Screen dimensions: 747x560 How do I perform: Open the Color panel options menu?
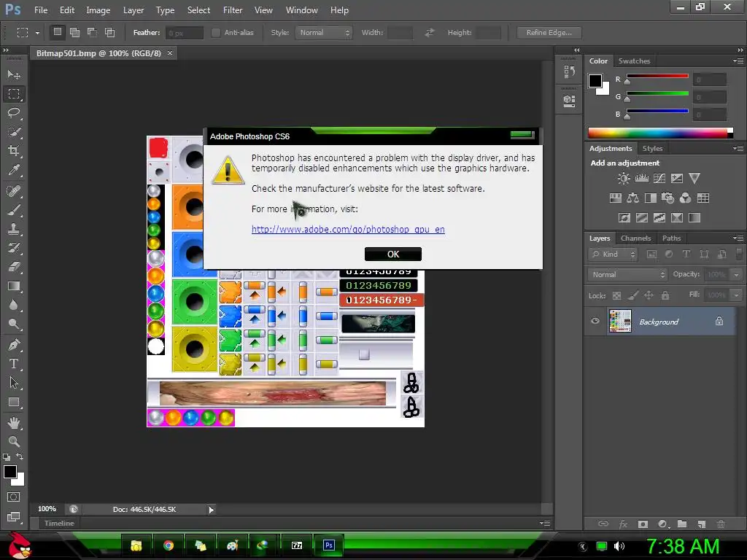point(738,61)
